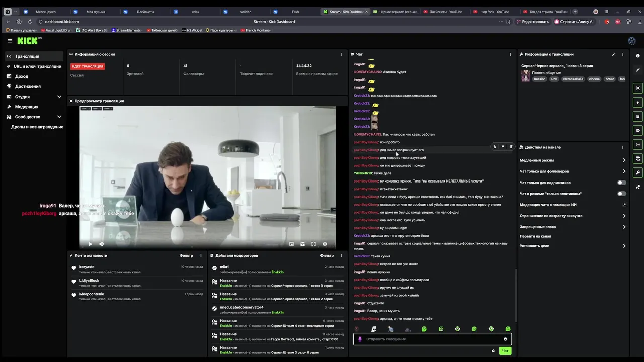Open Действия модераторов three-dot menu
Image resolution: width=644 pixels, height=362 pixels.
coord(342,256)
